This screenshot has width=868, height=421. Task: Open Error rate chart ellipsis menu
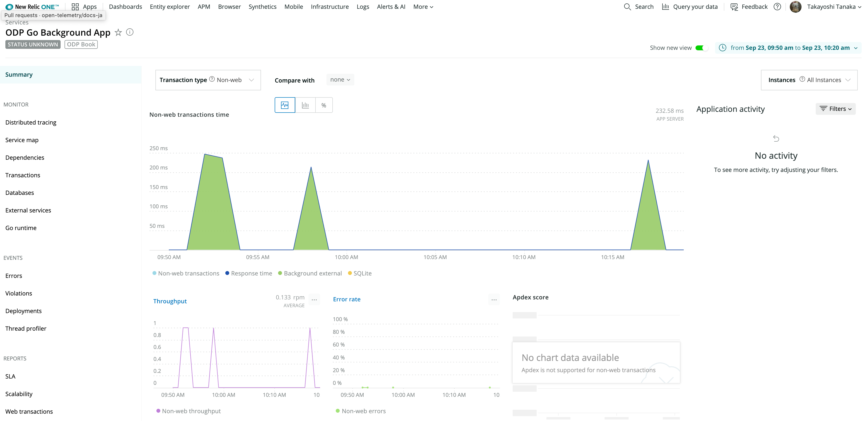(494, 299)
